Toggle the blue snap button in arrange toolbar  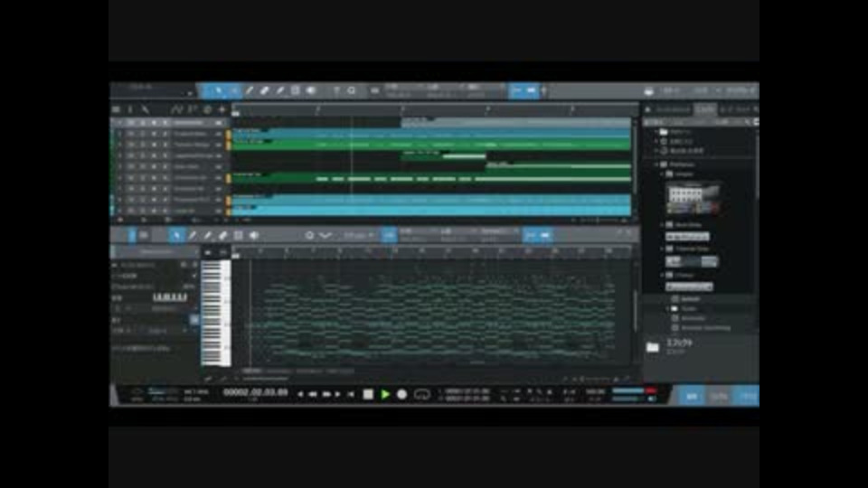coord(524,90)
